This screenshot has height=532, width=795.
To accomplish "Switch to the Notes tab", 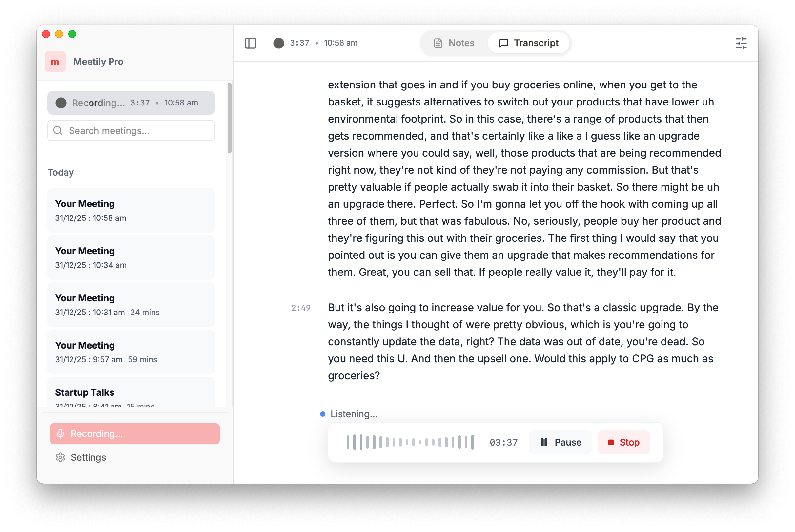I will click(454, 43).
